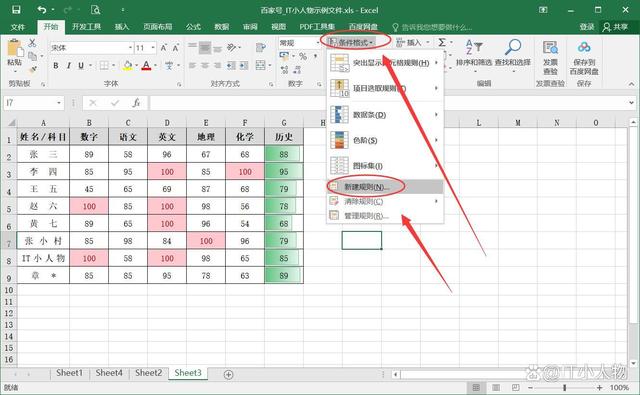
Task: Click the Save icon in quick access toolbar
Action: tap(16, 10)
